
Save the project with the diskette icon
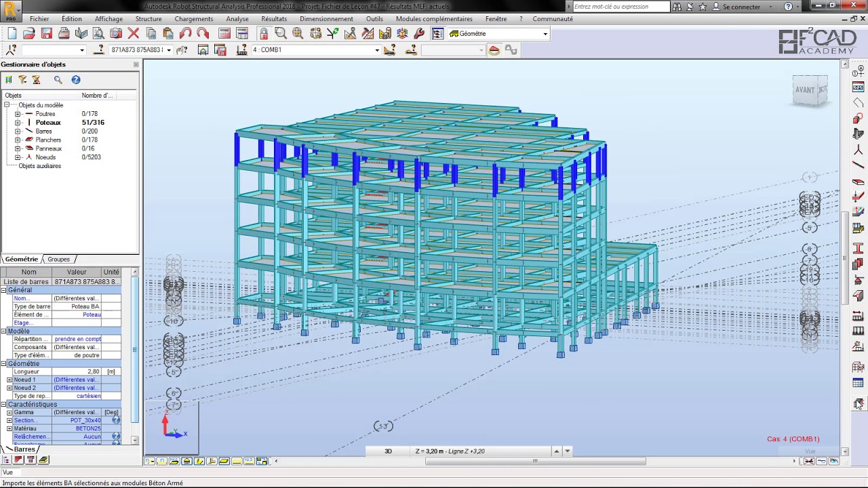(x=47, y=33)
